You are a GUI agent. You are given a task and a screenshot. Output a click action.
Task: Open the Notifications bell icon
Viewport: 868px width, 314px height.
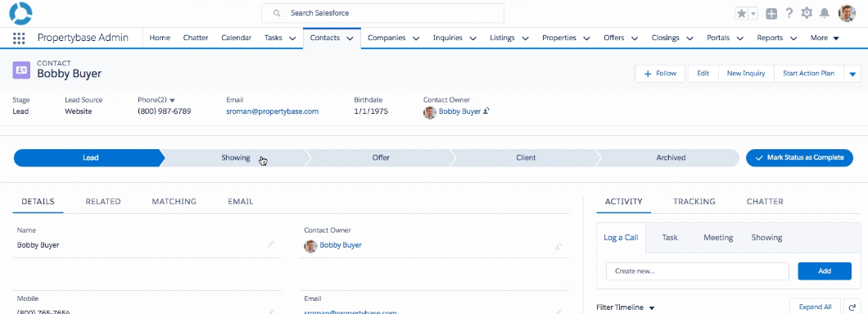coord(825,13)
